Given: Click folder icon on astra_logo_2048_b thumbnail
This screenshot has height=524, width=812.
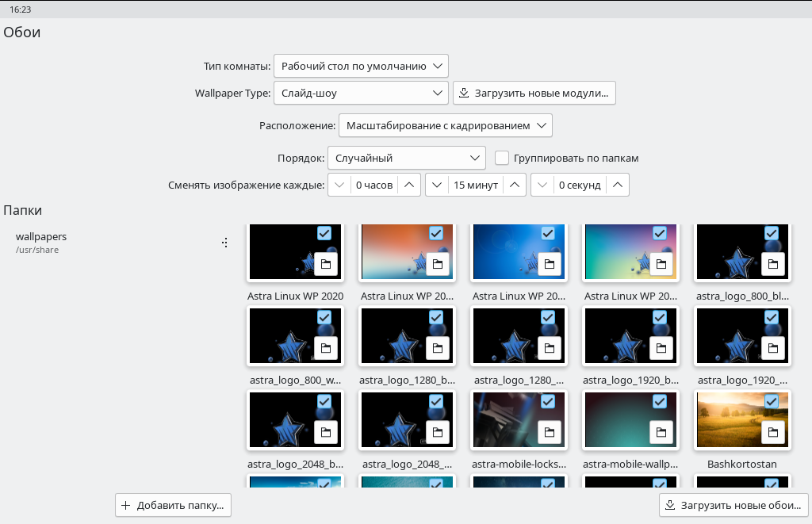Looking at the screenshot, I should (326, 432).
